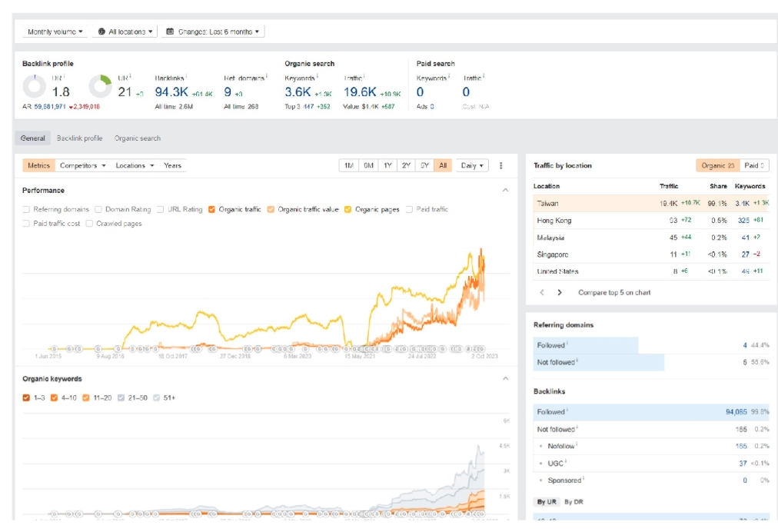Select the Paid tab in Traffic by location
The height and width of the screenshot is (532, 778).
click(x=755, y=165)
